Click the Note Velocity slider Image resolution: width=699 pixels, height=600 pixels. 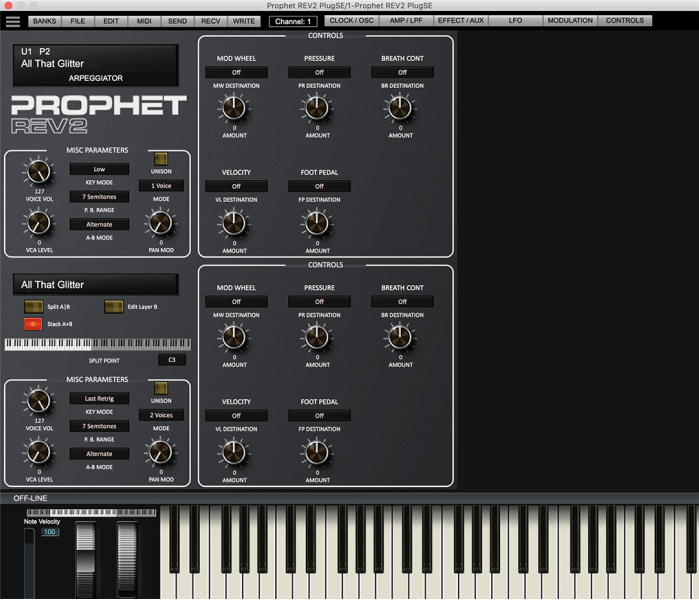pos(29,563)
